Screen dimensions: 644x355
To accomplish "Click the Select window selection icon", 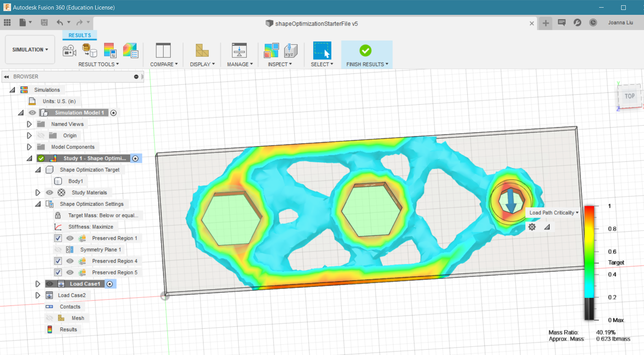I will [x=322, y=50].
